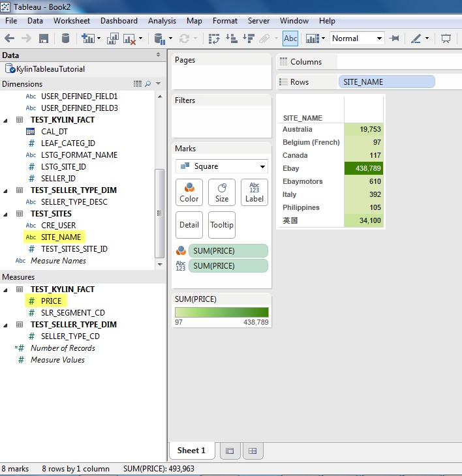
Task: Click the Swap rows and columns icon
Action: 214,38
